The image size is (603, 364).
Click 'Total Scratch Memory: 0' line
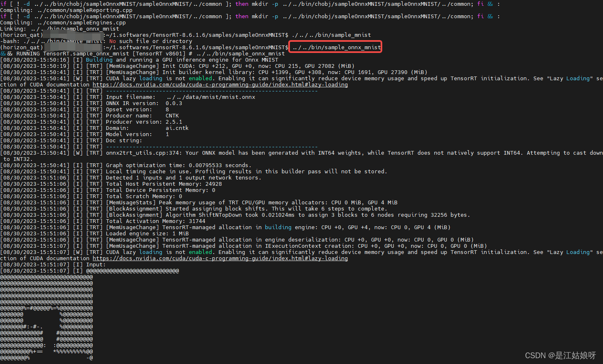tap(91, 196)
